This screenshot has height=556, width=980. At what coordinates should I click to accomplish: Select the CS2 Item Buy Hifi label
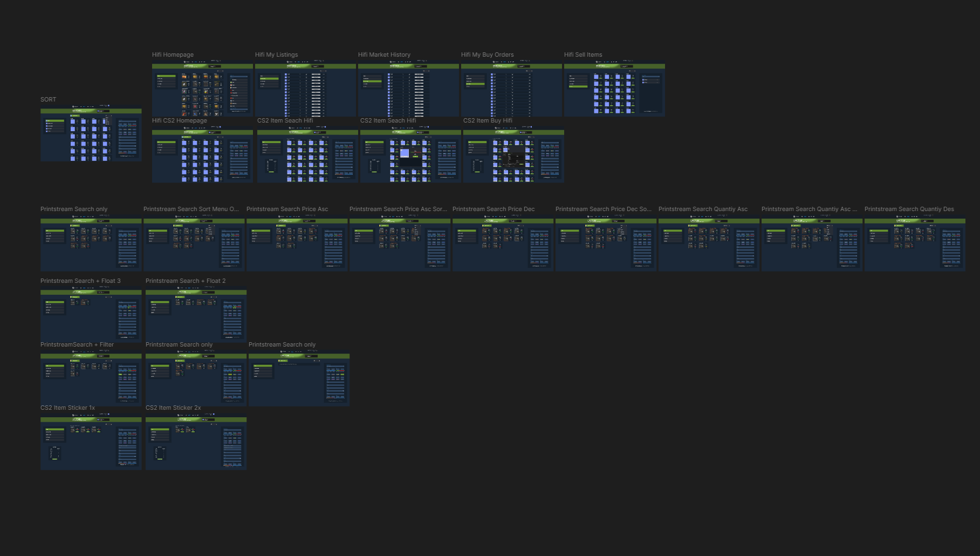pyautogui.click(x=488, y=120)
